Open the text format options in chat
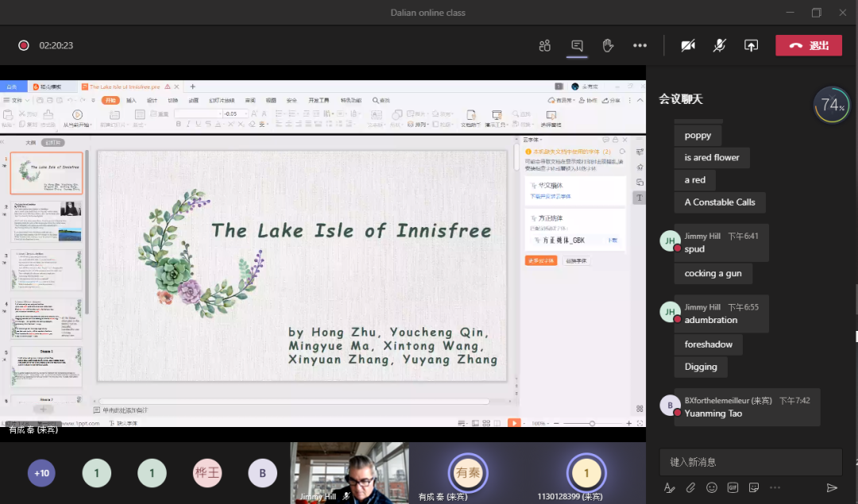858x504 pixels. click(670, 487)
